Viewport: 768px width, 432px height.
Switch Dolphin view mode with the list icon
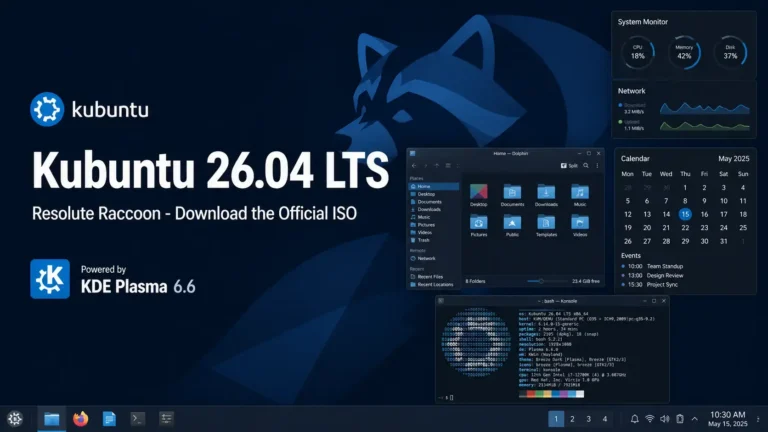click(448, 166)
